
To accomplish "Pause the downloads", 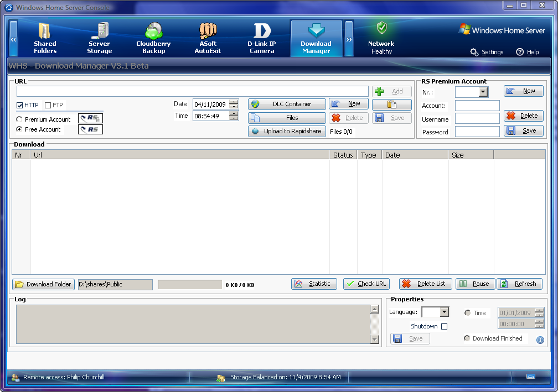I will (x=476, y=284).
